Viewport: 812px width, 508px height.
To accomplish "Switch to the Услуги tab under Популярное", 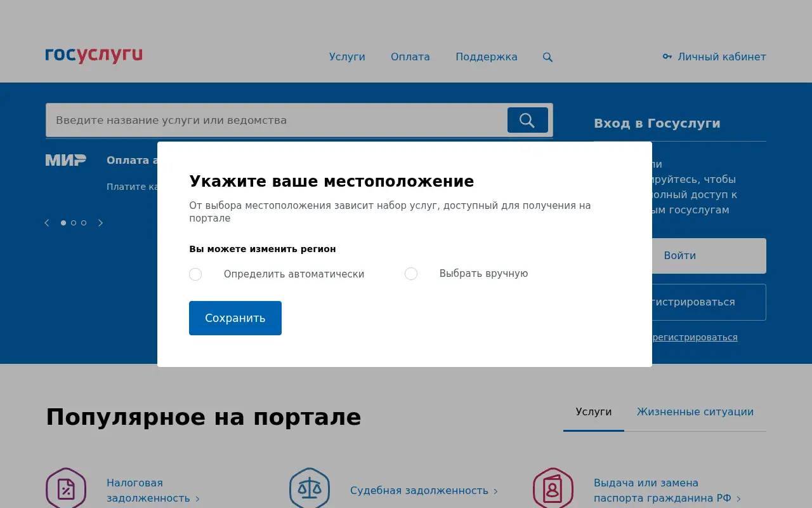I will (594, 412).
